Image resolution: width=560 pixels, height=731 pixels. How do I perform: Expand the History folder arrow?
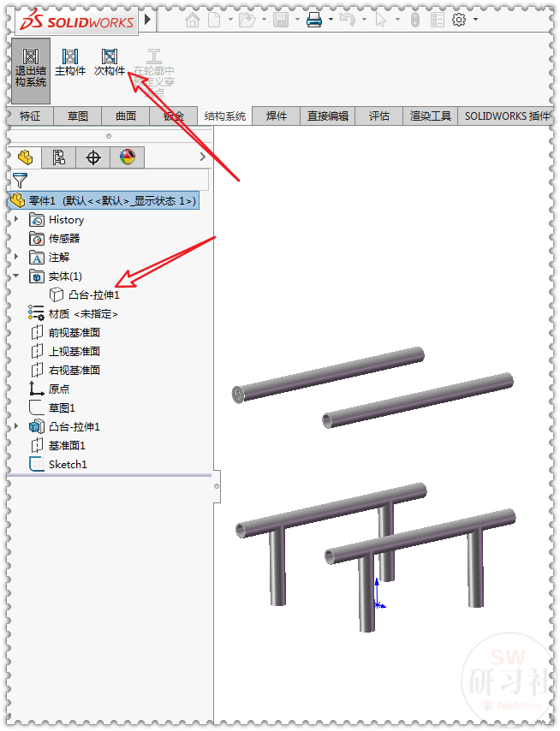point(16,218)
